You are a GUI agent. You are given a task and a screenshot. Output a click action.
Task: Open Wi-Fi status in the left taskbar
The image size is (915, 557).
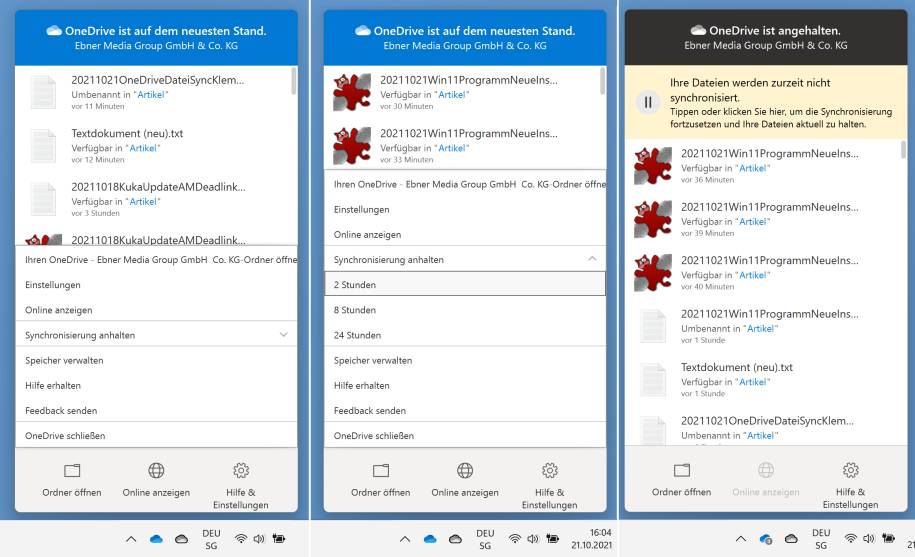pos(240,539)
